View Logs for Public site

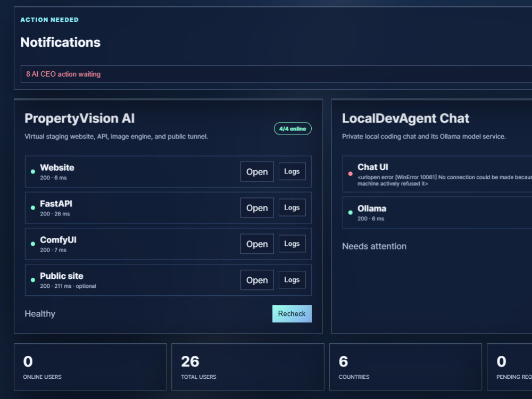292,280
